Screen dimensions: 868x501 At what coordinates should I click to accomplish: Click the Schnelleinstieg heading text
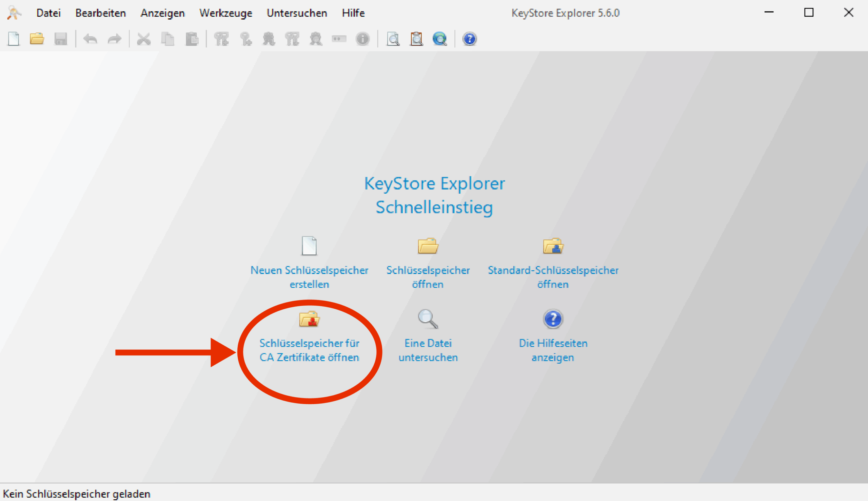(434, 207)
